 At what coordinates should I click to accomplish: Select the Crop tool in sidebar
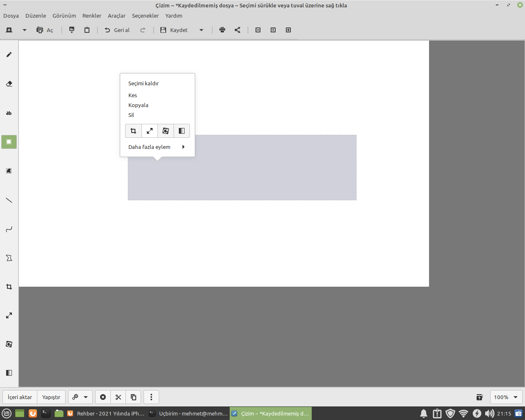(9, 287)
